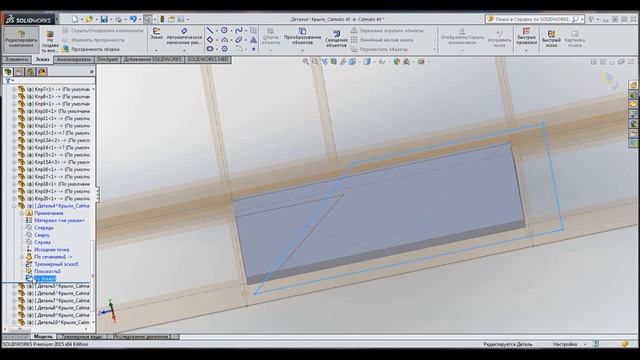Switch to the DimXpert tab
The width and height of the screenshot is (640, 360).
[x=107, y=60]
